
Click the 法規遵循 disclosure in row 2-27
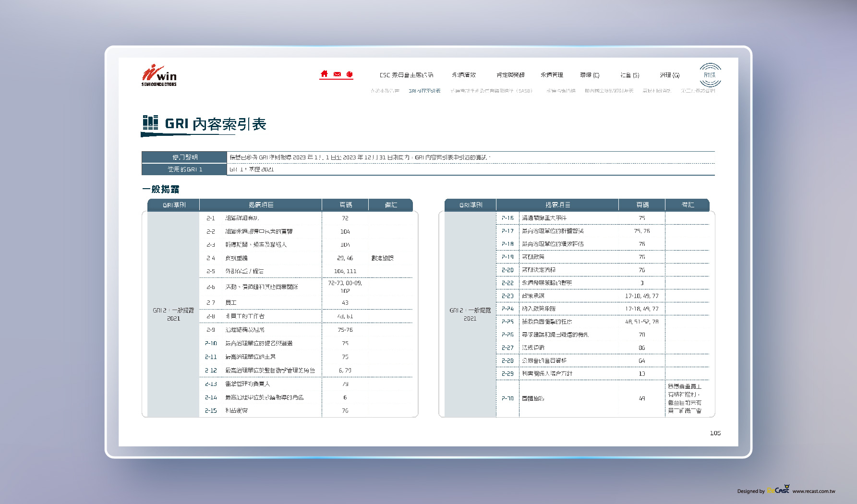click(533, 348)
